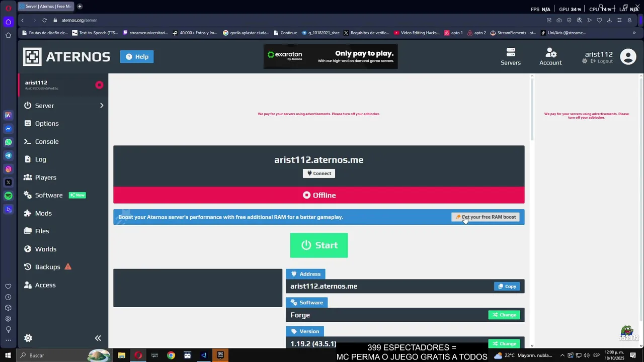Collapse the Aternos sidebar with double chevron

(98, 338)
